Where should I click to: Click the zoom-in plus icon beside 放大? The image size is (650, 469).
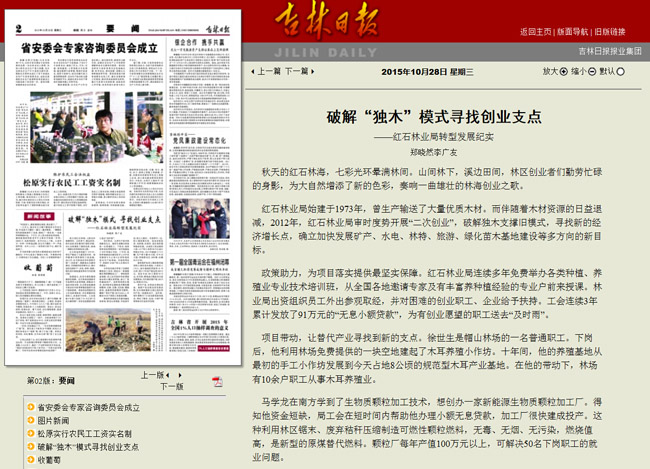point(564,72)
